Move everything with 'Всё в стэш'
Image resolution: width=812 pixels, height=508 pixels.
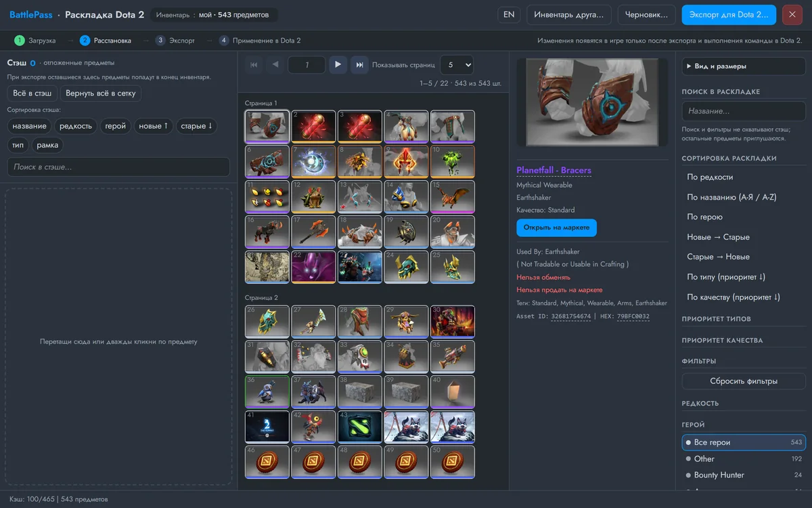(32, 93)
